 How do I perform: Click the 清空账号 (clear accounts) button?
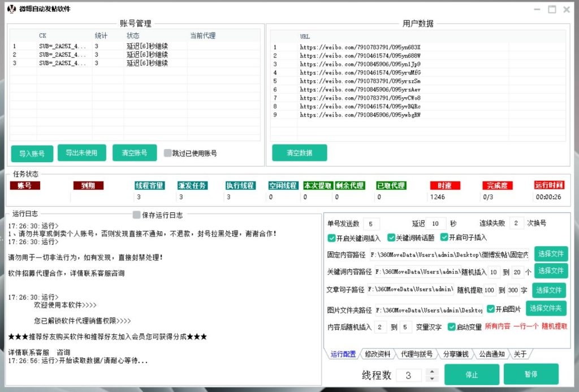tap(134, 153)
